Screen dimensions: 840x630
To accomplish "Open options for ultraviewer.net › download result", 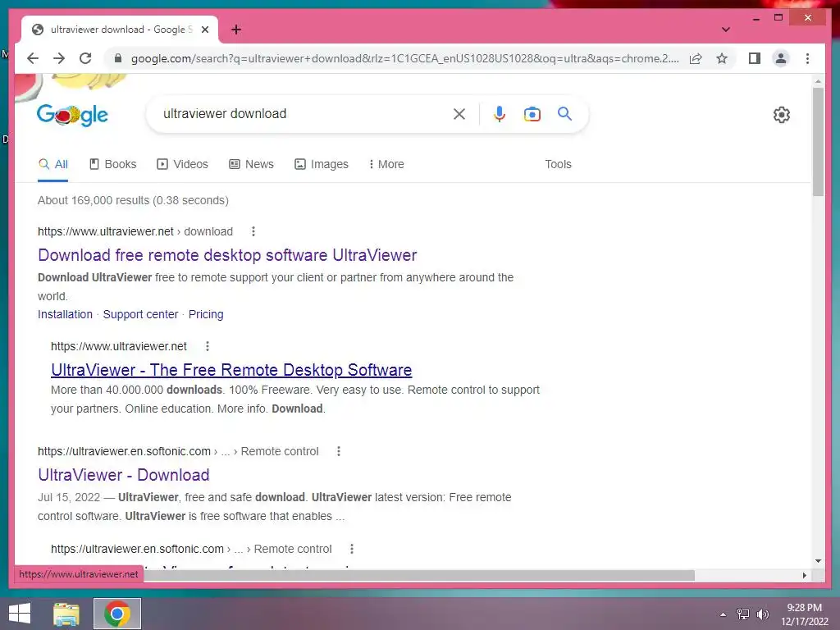I will (253, 231).
